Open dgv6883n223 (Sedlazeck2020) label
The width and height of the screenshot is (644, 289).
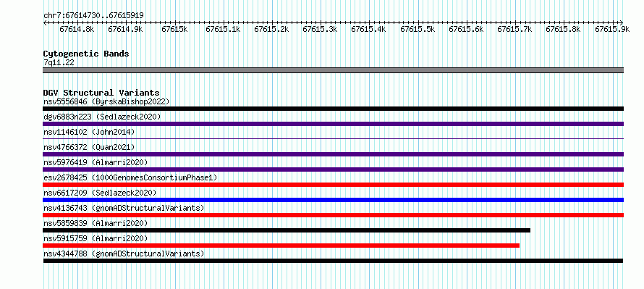click(x=102, y=117)
